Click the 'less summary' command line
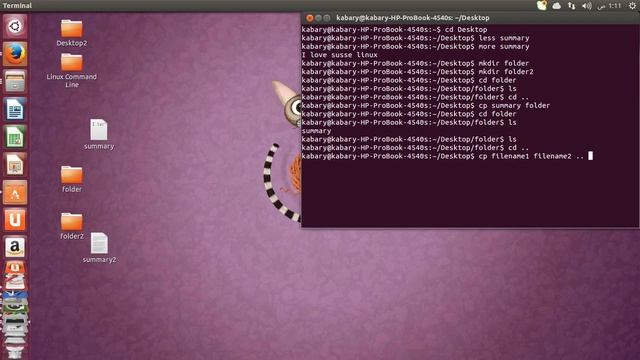This screenshot has height=360, width=640. pyautogui.click(x=416, y=38)
